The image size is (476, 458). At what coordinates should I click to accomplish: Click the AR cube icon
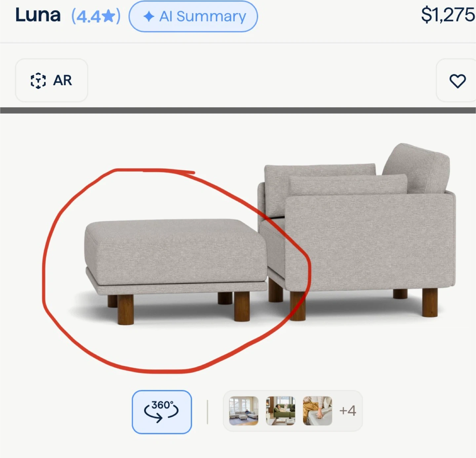point(38,81)
